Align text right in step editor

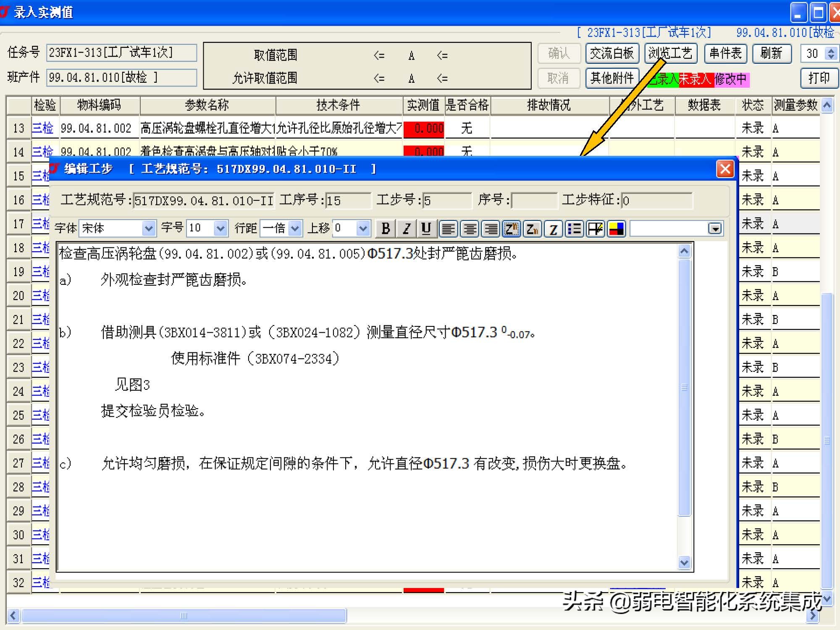point(491,229)
